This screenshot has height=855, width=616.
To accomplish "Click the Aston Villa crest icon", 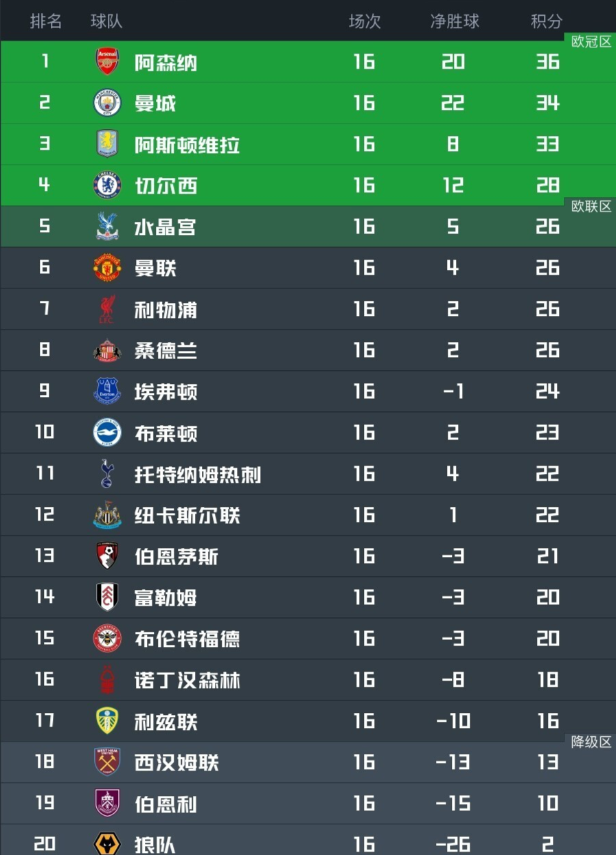I will click(x=107, y=144).
